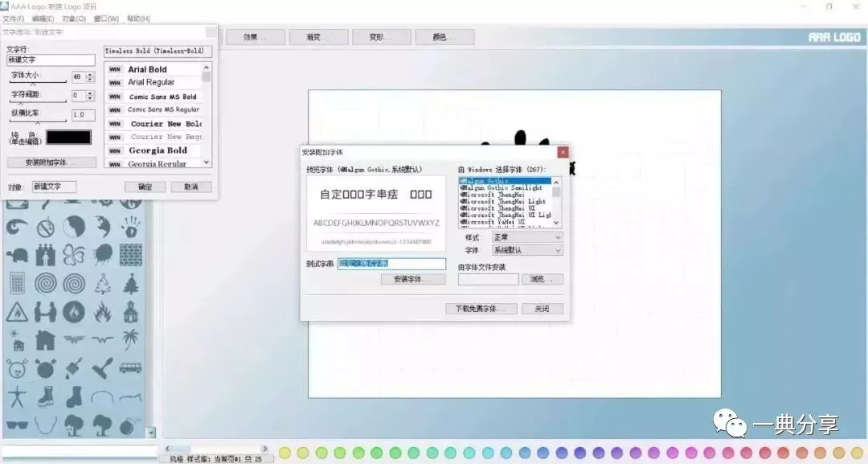Select Courier New Bold font row

pos(154,124)
